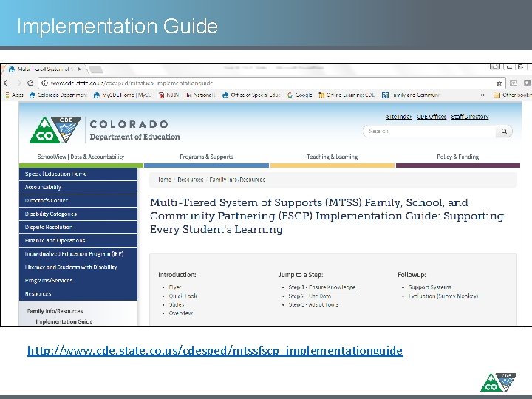Click Family Info/Resources in breadcrumb
532x399 pixels.
point(237,180)
